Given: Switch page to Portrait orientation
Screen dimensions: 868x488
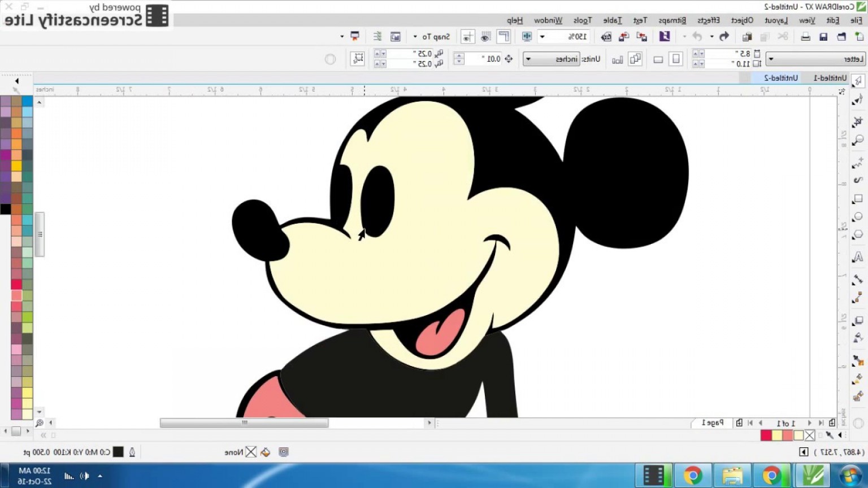Looking at the screenshot, I should (676, 59).
